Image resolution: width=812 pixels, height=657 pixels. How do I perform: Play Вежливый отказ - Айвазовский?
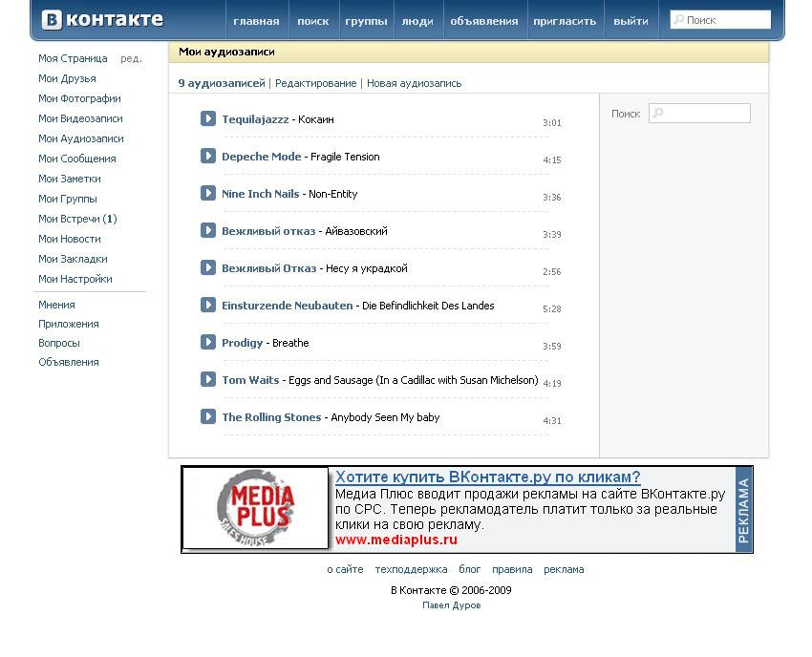pos(208,230)
